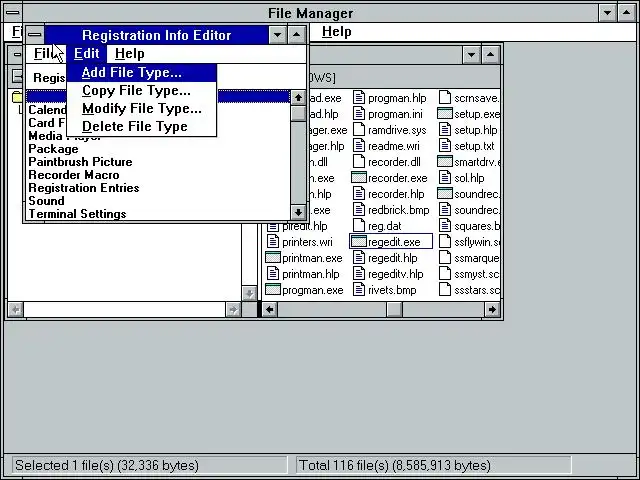The width and height of the screenshot is (640, 480).
Task: Click readme.wri document icon
Action: coord(359,146)
